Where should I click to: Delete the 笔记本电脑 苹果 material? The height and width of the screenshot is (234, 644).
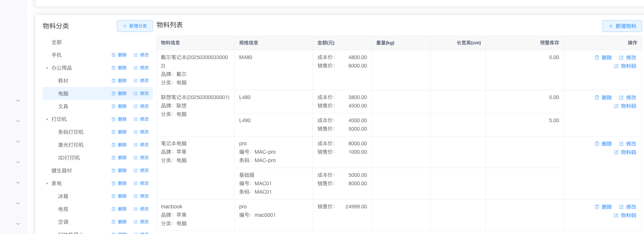[603, 144]
